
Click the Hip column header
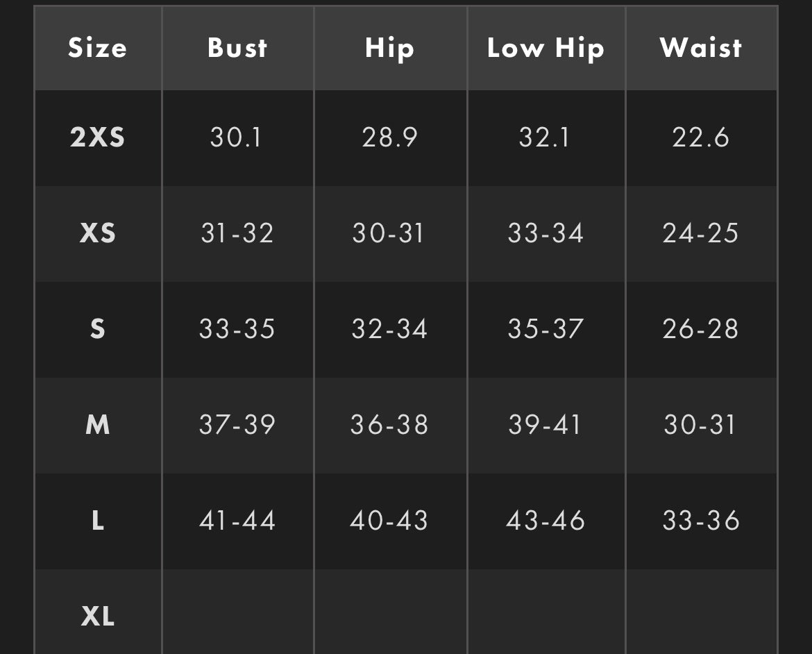(x=389, y=49)
